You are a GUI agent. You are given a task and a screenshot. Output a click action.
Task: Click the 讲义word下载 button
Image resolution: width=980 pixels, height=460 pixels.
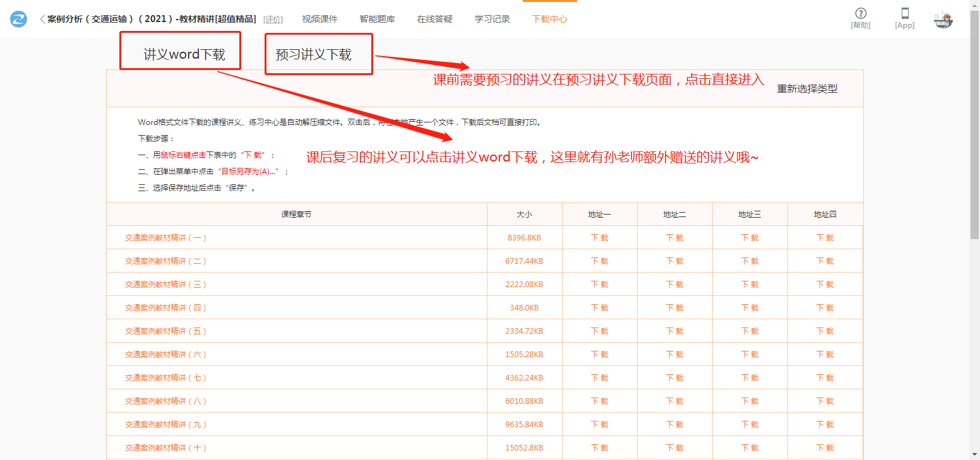pos(184,54)
